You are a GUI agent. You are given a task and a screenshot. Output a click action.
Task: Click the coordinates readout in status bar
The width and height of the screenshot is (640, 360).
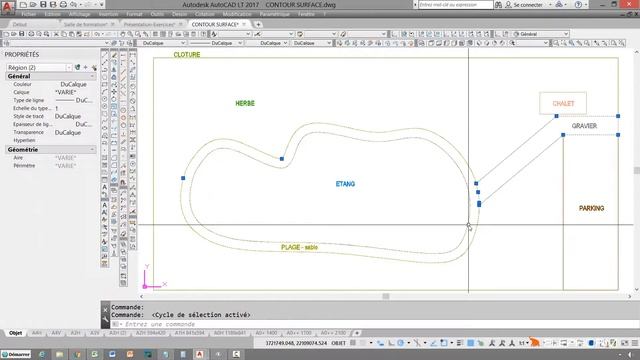pos(296,343)
